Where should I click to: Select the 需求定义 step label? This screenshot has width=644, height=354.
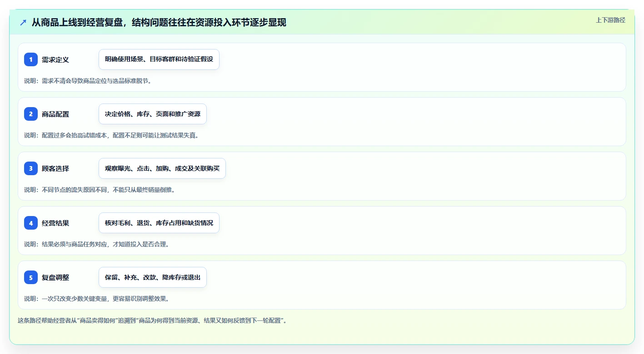(x=55, y=59)
